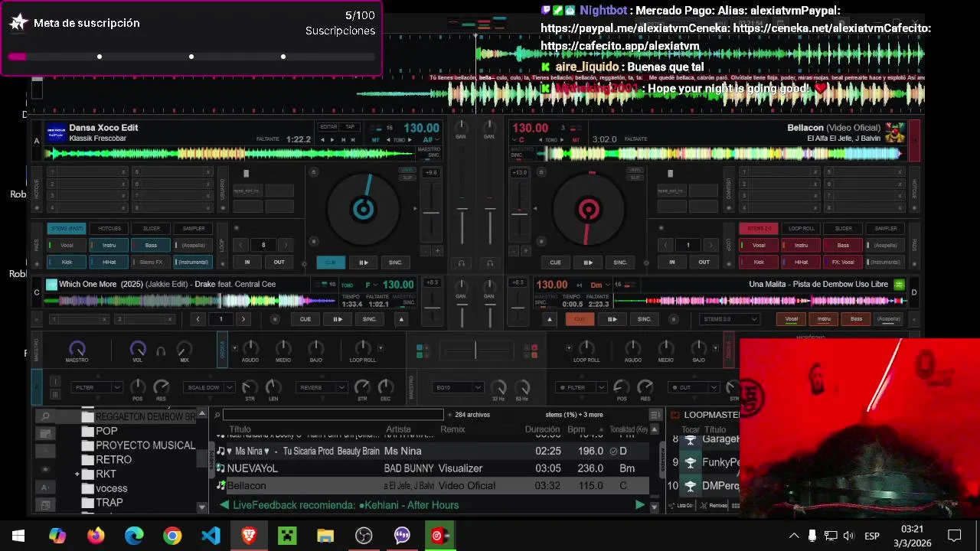Click deck A TAP tempo button
The height and width of the screenshot is (551, 980).
pos(350,127)
